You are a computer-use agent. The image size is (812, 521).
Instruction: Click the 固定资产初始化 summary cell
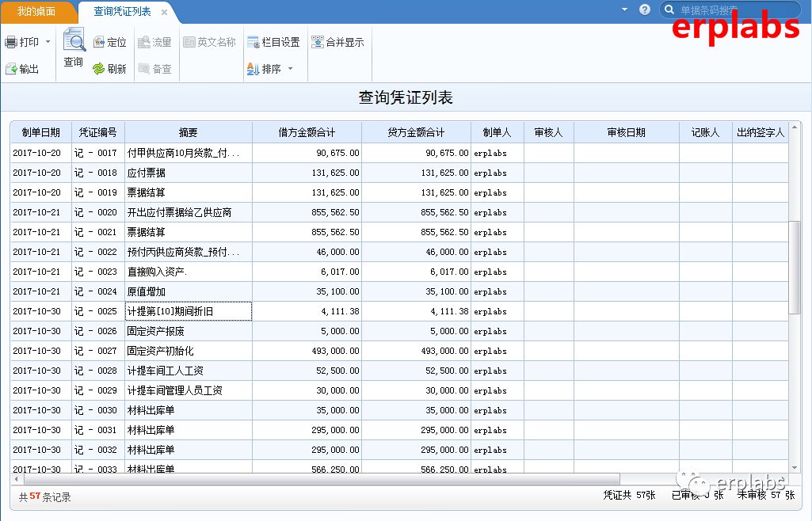[188, 351]
